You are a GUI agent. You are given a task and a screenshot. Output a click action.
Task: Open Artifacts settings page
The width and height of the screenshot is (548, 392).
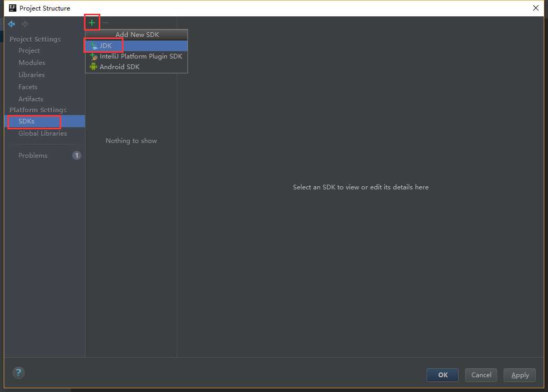[31, 99]
